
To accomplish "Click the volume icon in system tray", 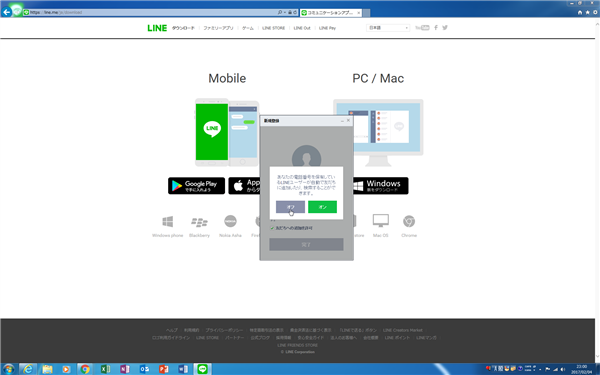I will 563,369.
